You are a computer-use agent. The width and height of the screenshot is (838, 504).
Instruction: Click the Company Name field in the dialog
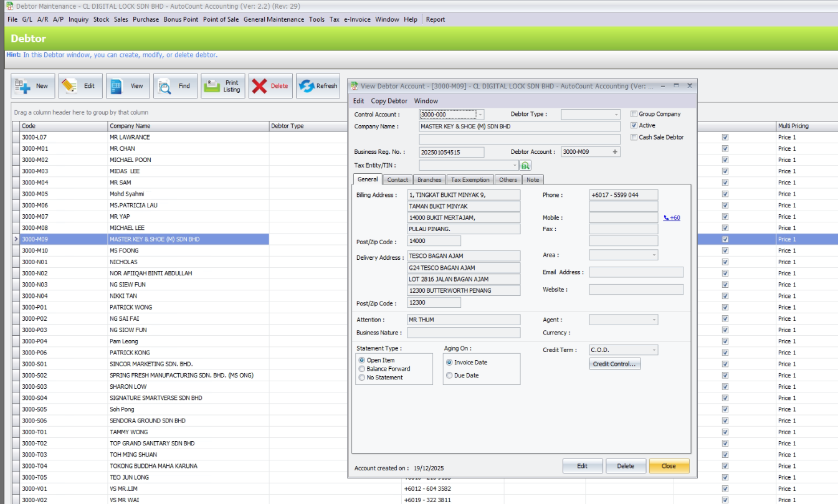click(520, 126)
